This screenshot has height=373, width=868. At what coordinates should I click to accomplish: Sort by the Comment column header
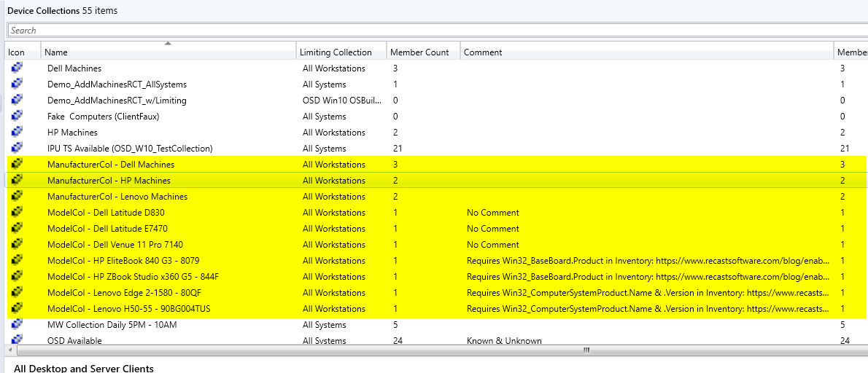[x=646, y=52]
